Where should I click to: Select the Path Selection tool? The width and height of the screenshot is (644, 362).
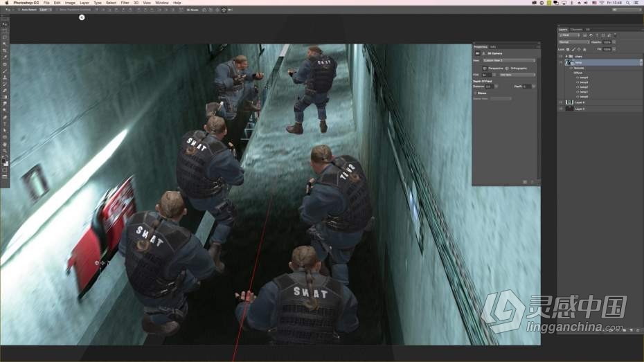5,131
